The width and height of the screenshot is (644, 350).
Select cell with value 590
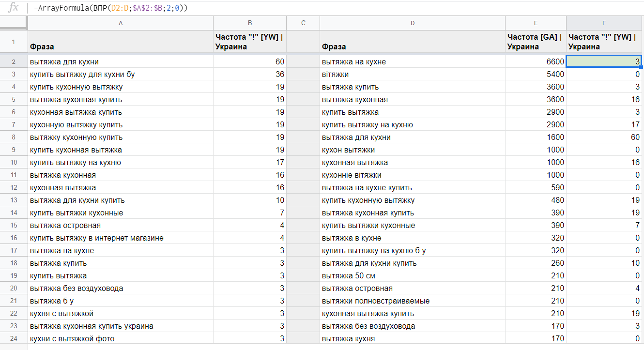536,188
